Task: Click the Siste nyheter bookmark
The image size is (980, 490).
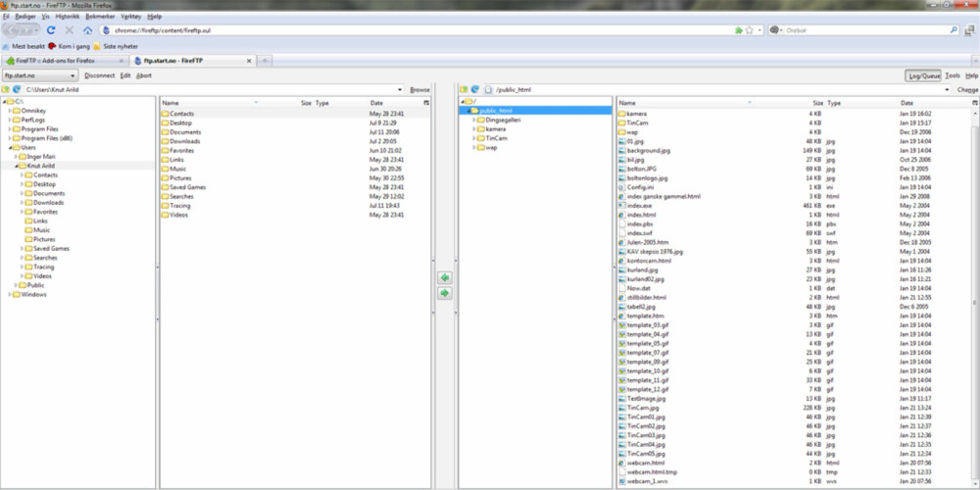Action: 116,46
